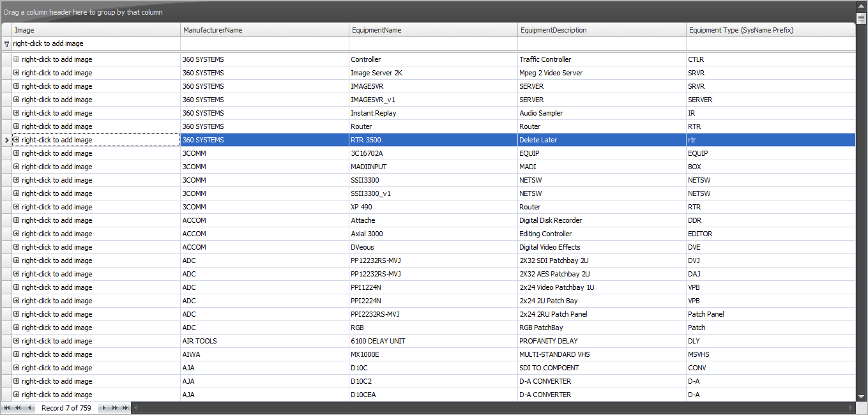
Task: Click the horizontal scrollbar track
Action: click(x=493, y=408)
